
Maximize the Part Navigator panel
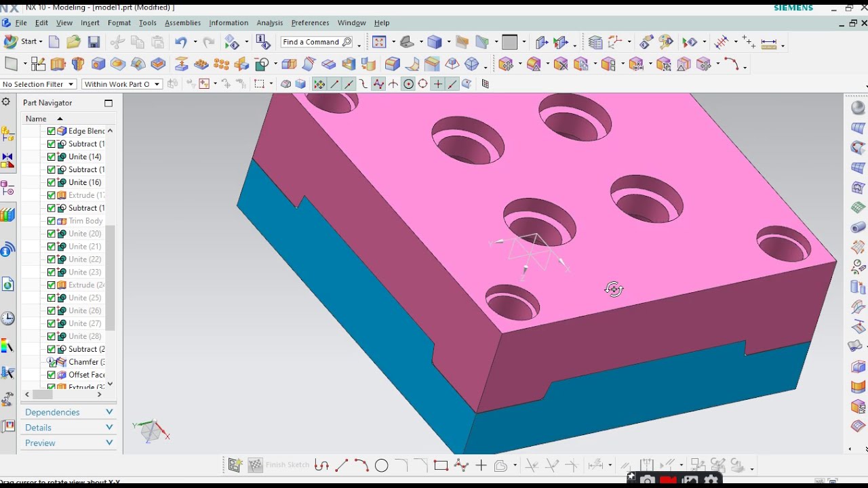pyautogui.click(x=108, y=103)
